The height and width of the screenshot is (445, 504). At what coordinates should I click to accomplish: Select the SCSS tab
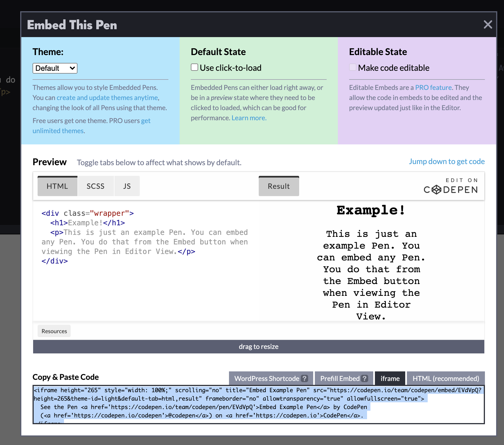coord(95,186)
